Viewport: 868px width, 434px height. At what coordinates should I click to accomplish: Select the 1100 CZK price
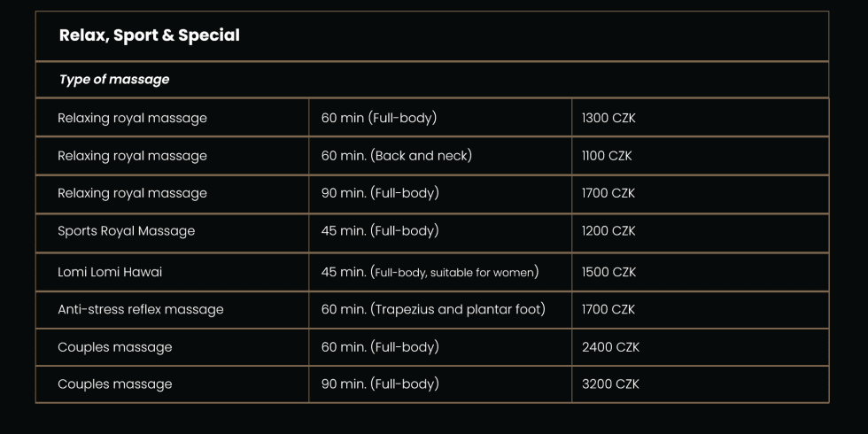(606, 156)
